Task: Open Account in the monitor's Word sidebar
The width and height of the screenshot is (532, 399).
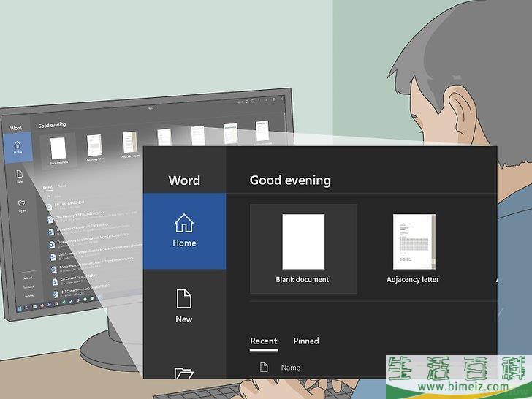Action: (28, 278)
